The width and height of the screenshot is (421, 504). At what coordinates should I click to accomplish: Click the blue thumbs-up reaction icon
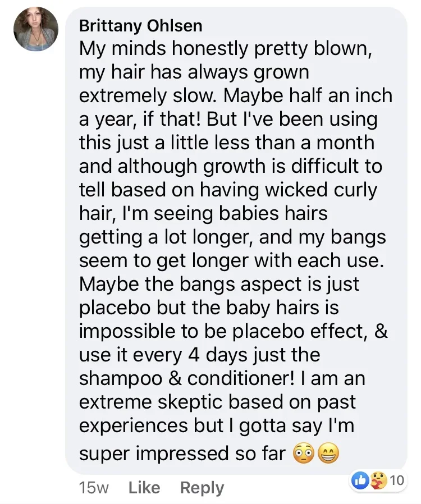point(360,481)
